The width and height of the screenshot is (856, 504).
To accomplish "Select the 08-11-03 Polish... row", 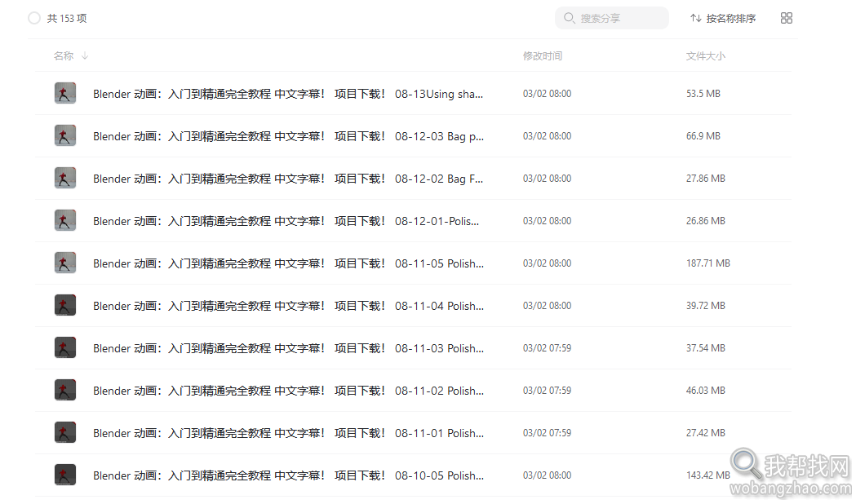I will coord(413,348).
